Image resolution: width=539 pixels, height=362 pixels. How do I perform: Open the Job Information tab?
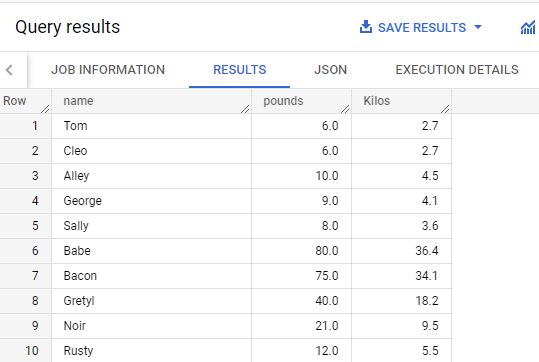(108, 70)
